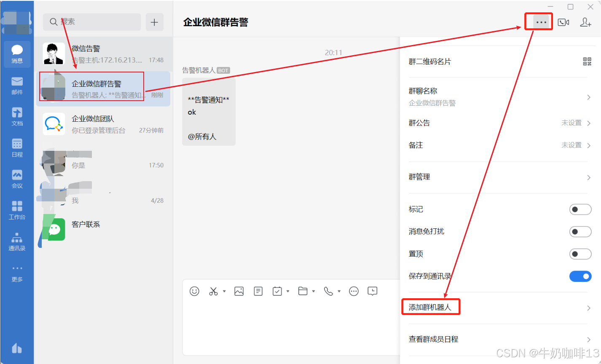This screenshot has width=601, height=364.
Task: Click the 企业微信团队 avatar
Action: click(54, 124)
